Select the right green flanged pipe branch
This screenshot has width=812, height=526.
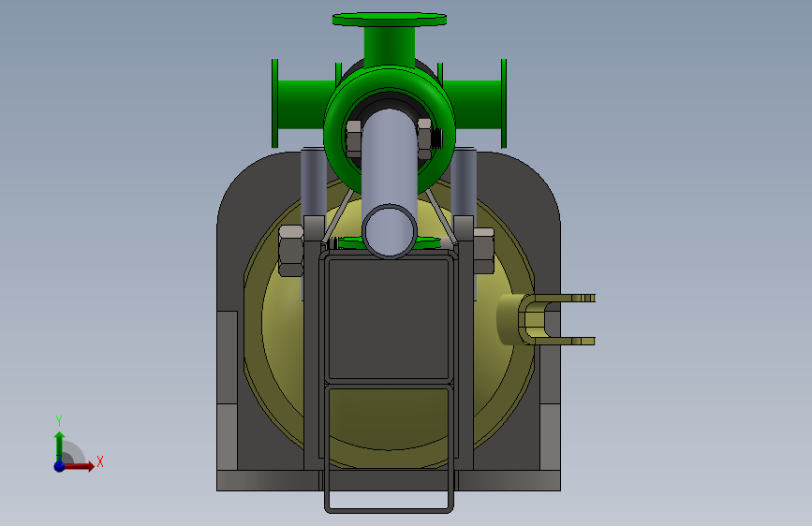[x=474, y=104]
